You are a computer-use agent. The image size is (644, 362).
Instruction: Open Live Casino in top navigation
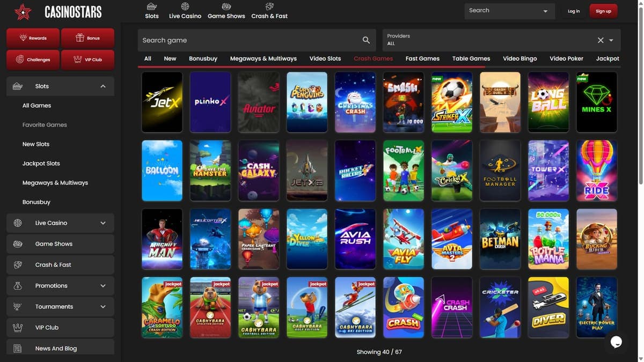point(185,11)
